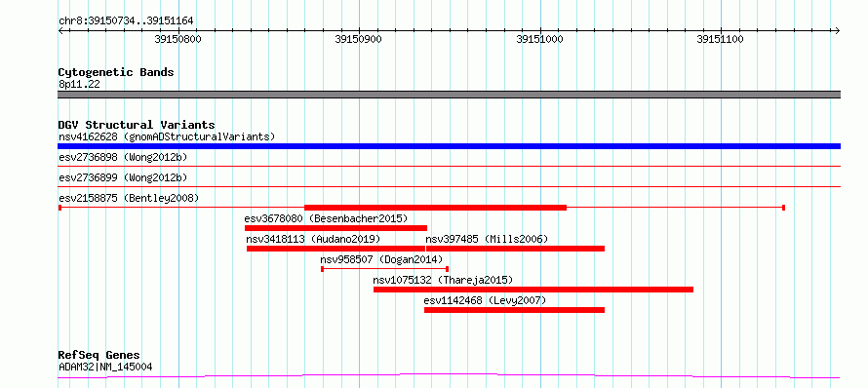Viewport: 868px width, 388px height.
Task: Click the thick red esv2158875 variant segment
Action: 435,208
